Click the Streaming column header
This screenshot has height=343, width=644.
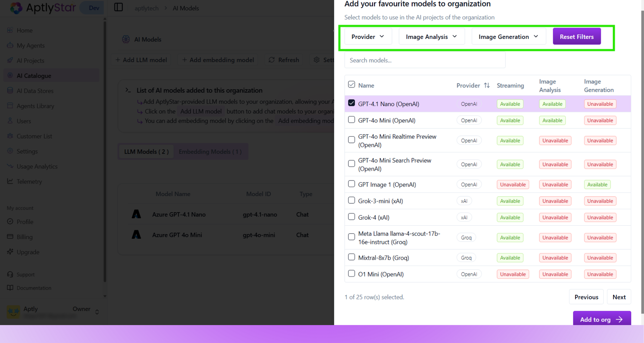pyautogui.click(x=510, y=86)
